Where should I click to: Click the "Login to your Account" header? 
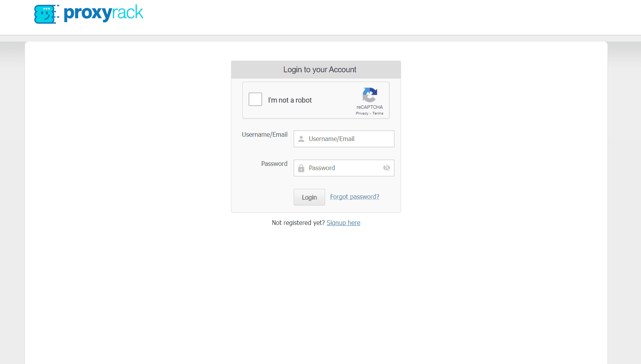coord(319,70)
